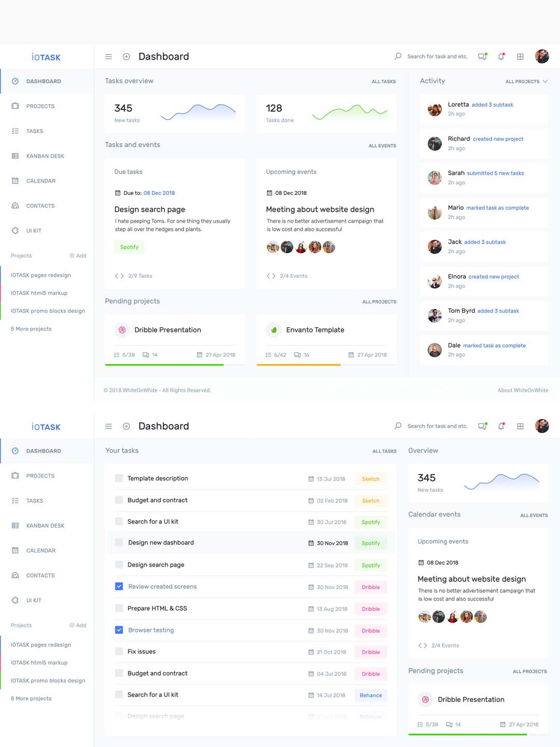Click the task list icon beside 6/42

(x=268, y=355)
